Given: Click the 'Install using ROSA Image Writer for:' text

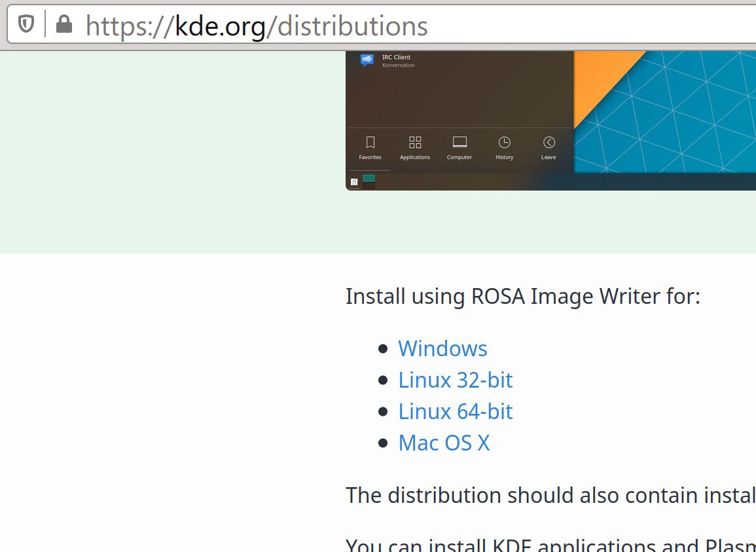Looking at the screenshot, I should (x=522, y=296).
